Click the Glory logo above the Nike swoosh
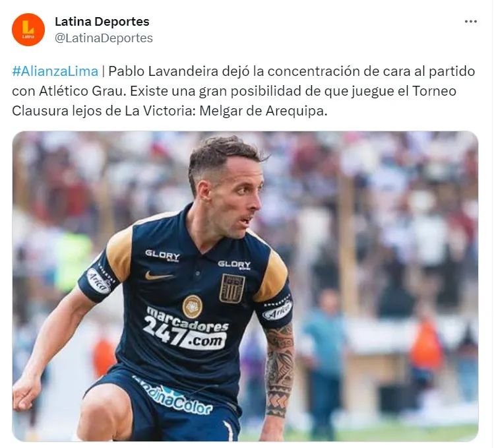 [162, 255]
